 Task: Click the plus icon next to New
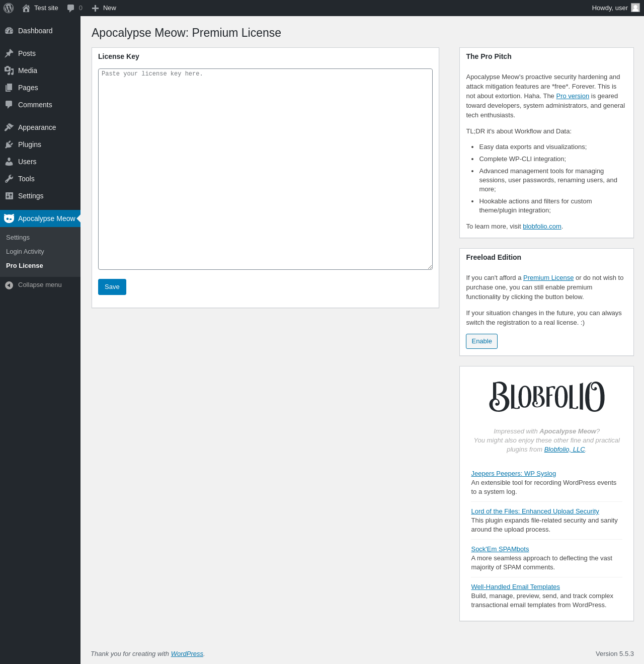tap(95, 8)
